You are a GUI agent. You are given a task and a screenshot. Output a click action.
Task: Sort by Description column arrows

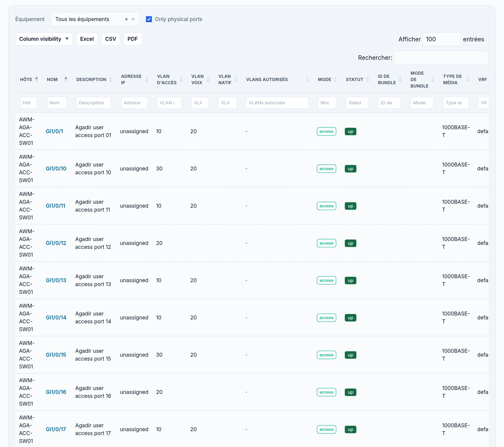(111, 80)
